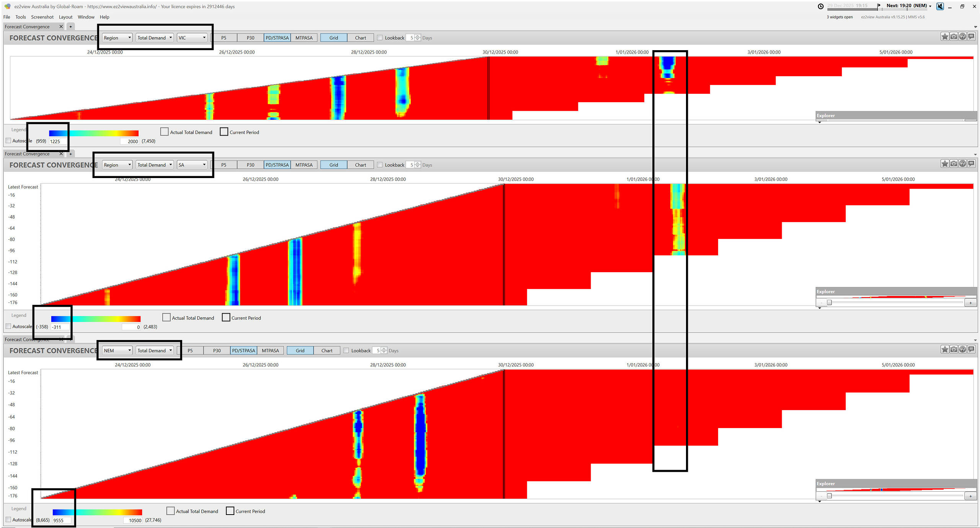Switch to MTPASA tab in VIC panel
The image size is (980, 528).
(304, 38)
